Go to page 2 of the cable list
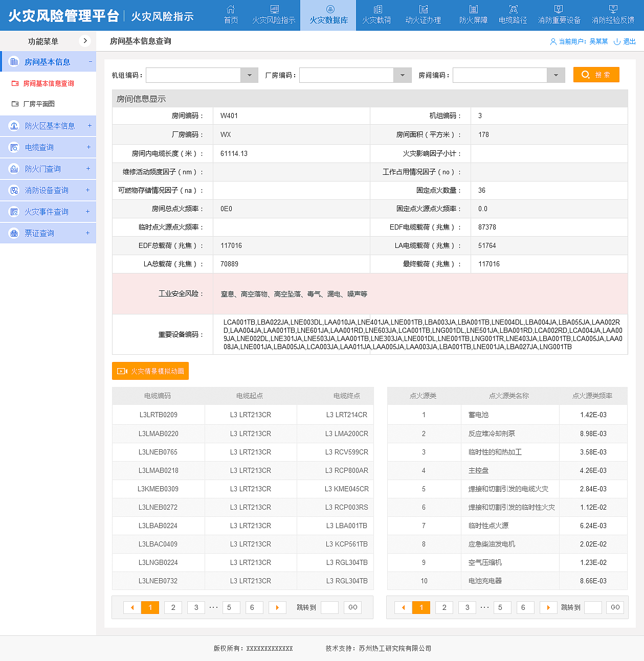Screen dimensions: 644x661 tap(173, 607)
